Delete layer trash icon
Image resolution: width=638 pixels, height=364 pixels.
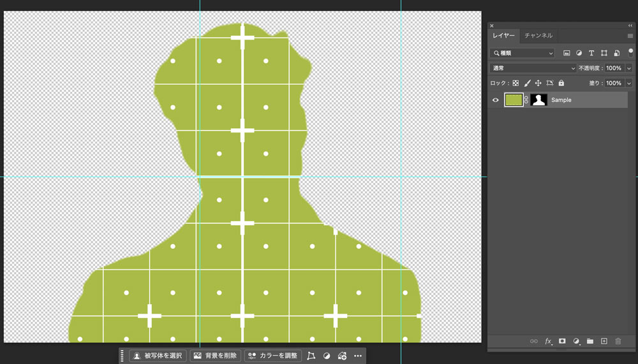pyautogui.click(x=618, y=341)
